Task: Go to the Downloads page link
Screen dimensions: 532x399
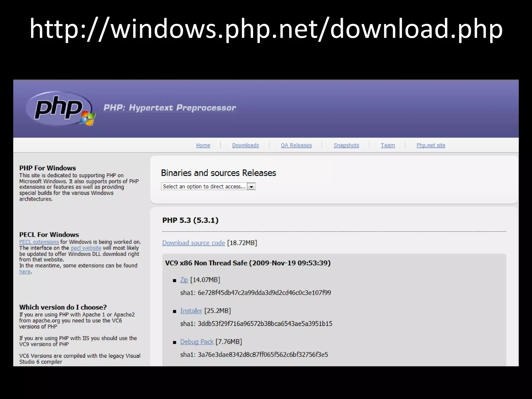Action: tap(245, 145)
